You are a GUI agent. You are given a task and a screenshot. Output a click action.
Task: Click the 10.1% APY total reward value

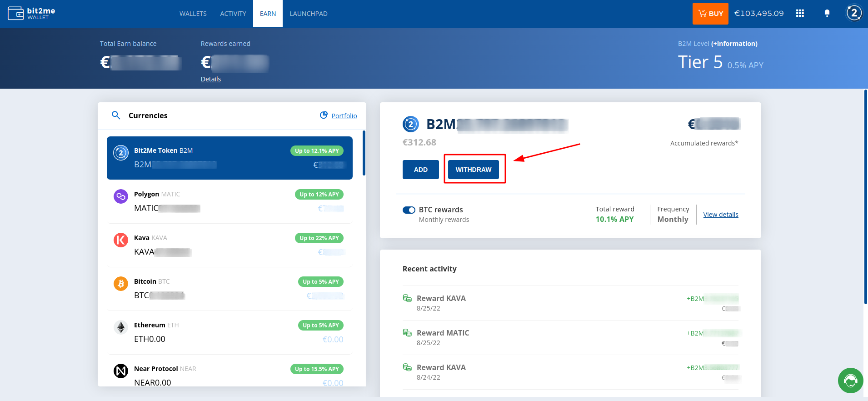(614, 219)
